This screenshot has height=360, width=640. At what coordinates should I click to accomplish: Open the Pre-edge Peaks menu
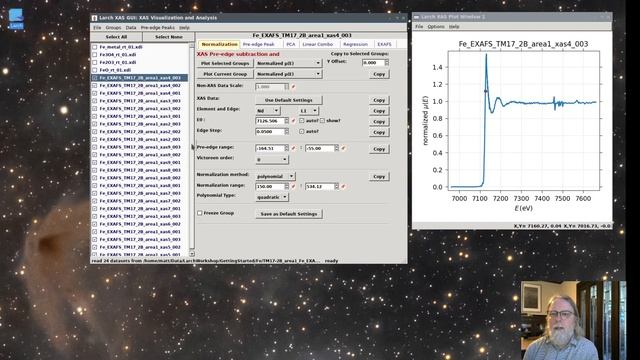pyautogui.click(x=158, y=28)
